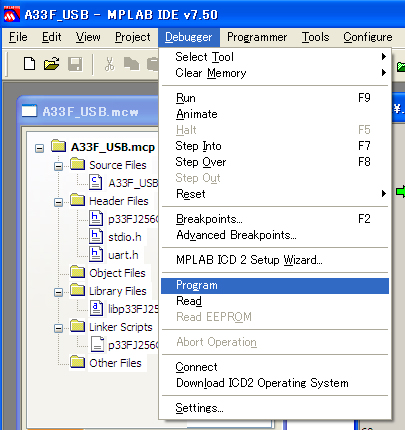Click the Library Files folder icon

tap(78, 290)
